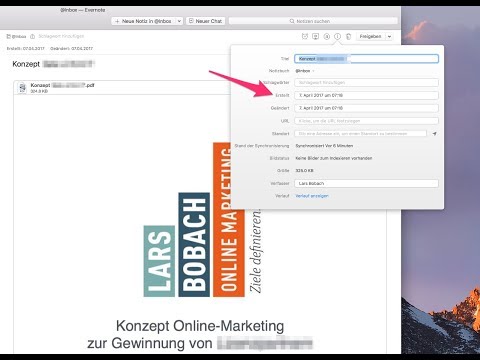The width and height of the screenshot is (480, 360).
Task: Add a tag via the Schlagwort hinzufügen header field
Action: (x=61, y=36)
